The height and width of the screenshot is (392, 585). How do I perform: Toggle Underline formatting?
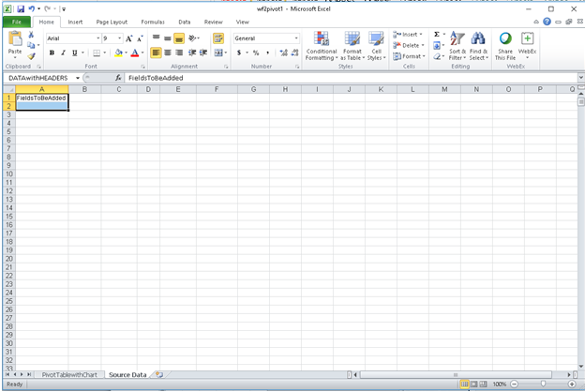75,53
